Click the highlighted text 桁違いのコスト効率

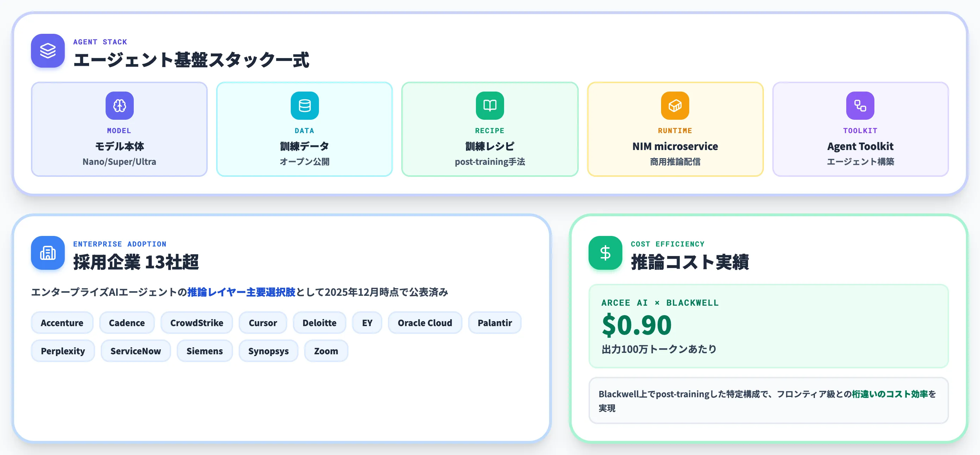click(x=890, y=394)
